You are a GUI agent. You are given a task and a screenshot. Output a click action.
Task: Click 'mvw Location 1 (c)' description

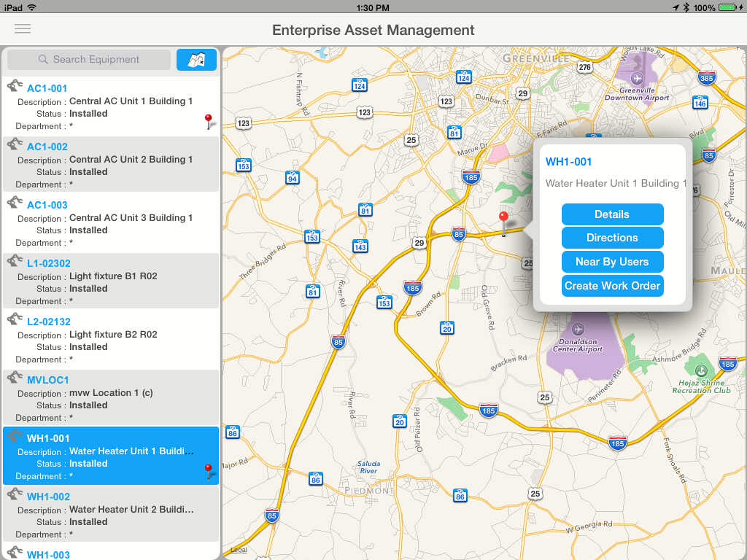tap(111, 393)
